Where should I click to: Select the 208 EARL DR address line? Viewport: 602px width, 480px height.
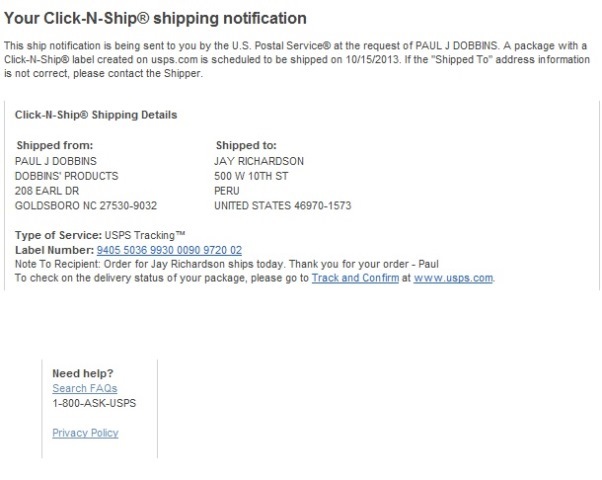click(47, 191)
